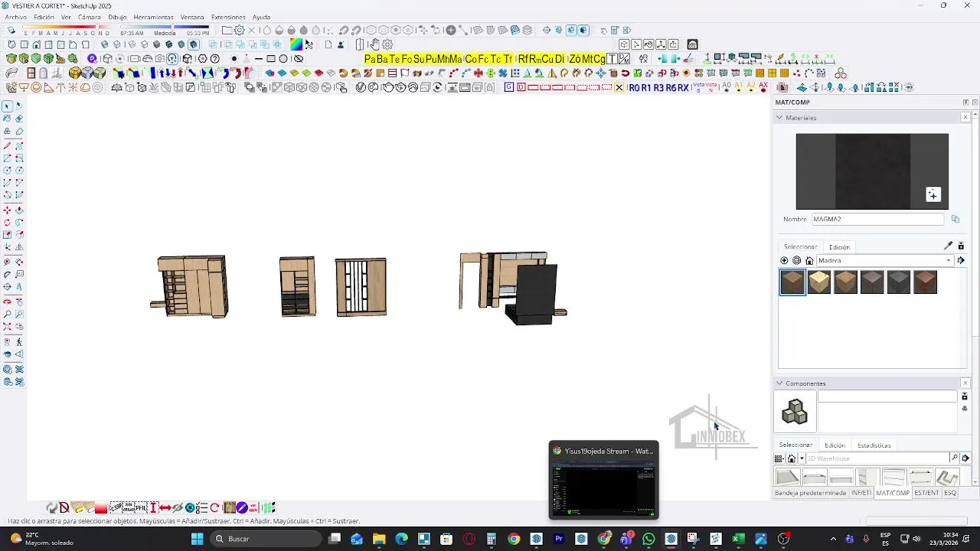Image resolution: width=980 pixels, height=551 pixels.
Task: Open WhatsApp from the taskbar
Action: pyautogui.click(x=649, y=539)
